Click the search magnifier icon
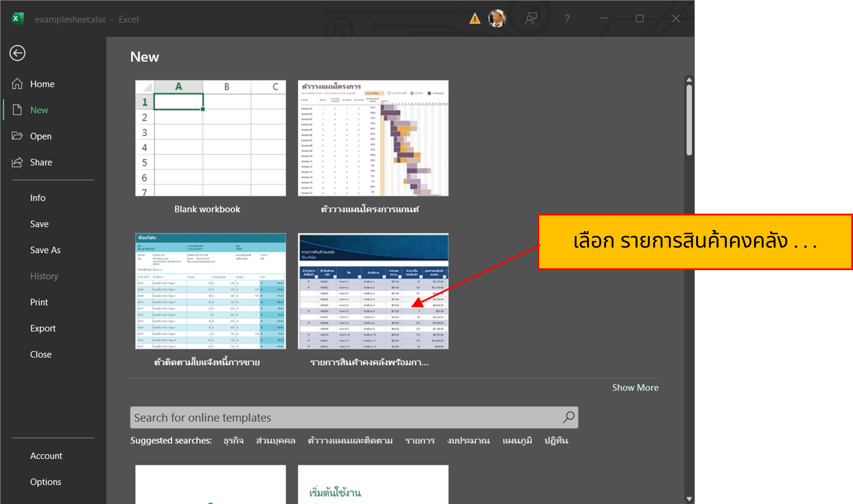Image resolution: width=853 pixels, height=504 pixels. [568, 417]
